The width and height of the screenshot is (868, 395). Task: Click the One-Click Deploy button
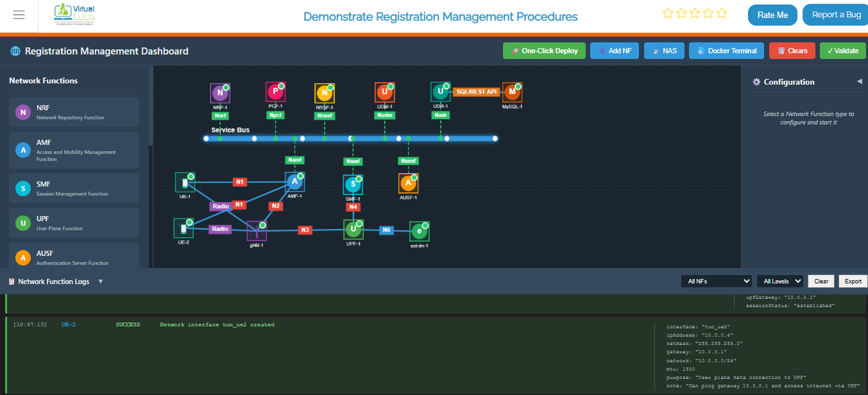click(x=544, y=51)
